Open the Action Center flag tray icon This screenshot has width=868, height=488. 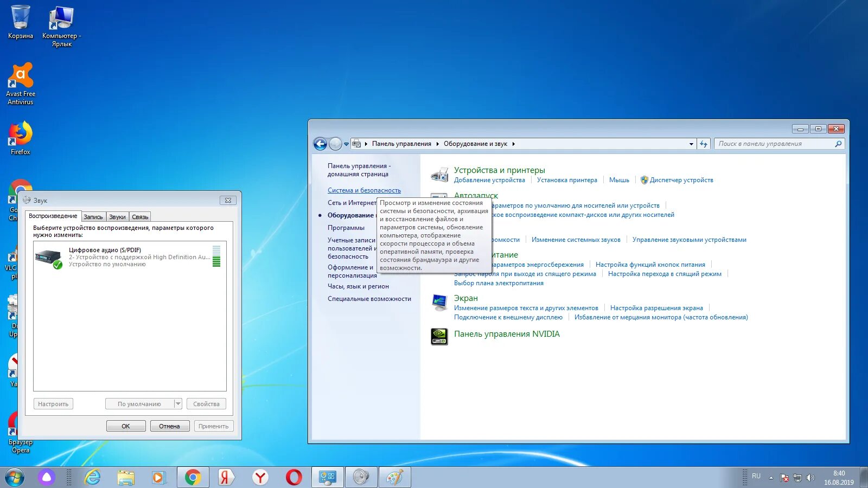(784, 478)
